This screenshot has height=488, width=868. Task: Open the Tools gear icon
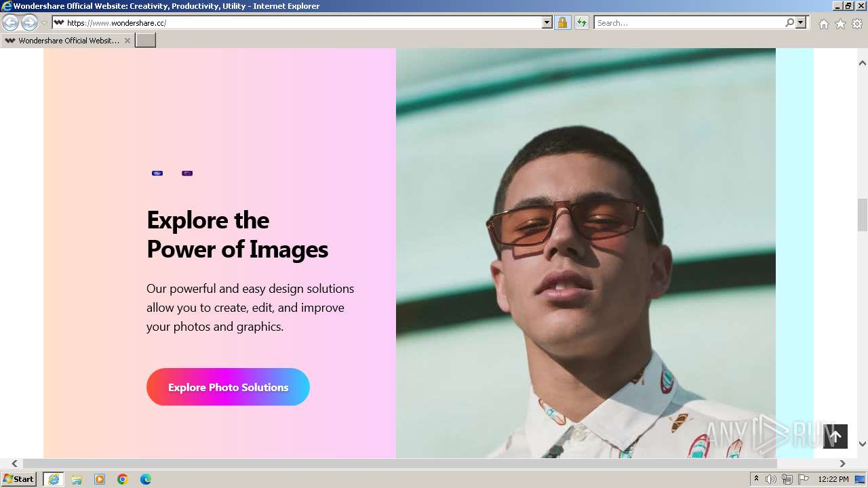coord(857,24)
